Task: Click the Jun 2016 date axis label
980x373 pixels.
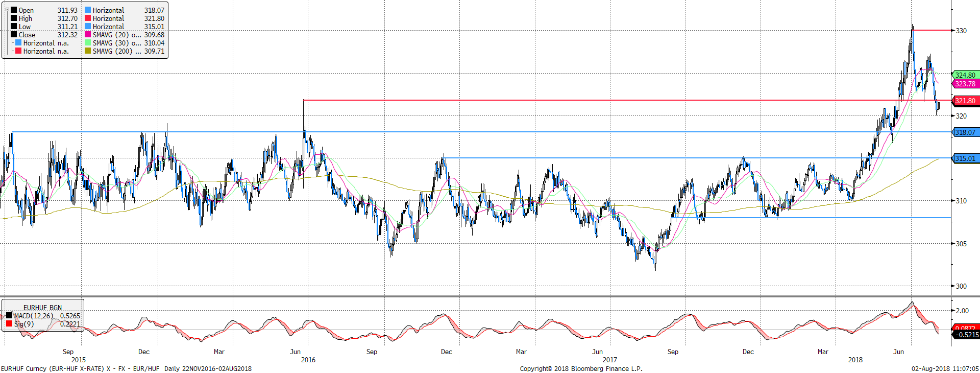Action: 295,352
